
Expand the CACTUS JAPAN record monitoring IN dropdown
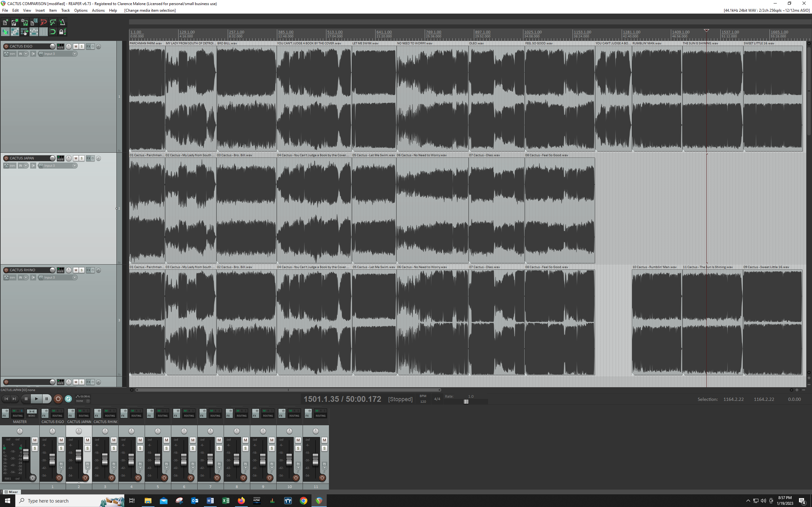[26, 166]
